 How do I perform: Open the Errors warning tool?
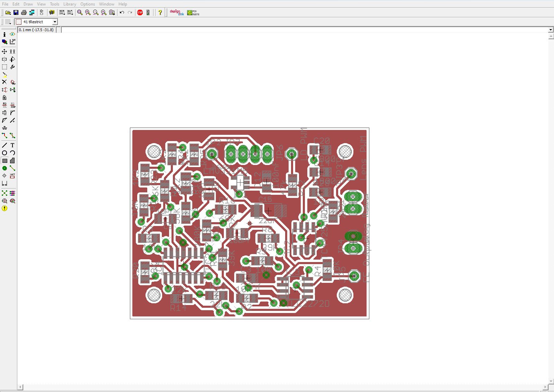[5, 208]
